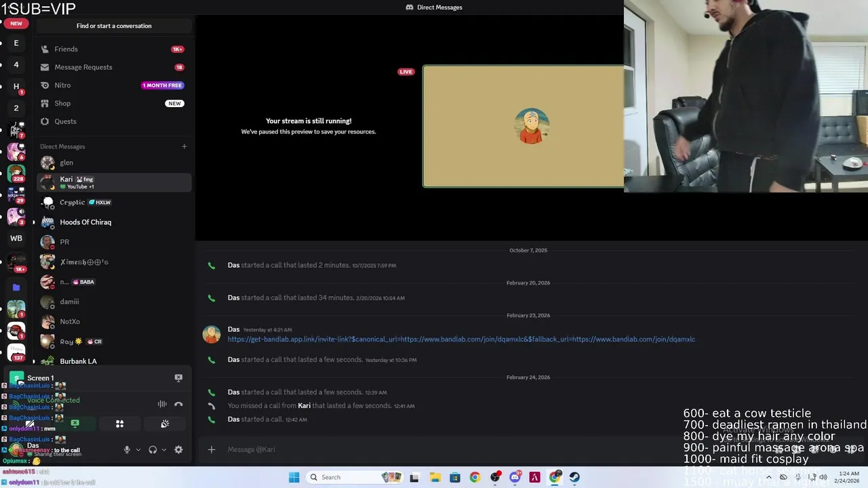Open the WB server
This screenshot has width=868, height=488.
[16, 238]
